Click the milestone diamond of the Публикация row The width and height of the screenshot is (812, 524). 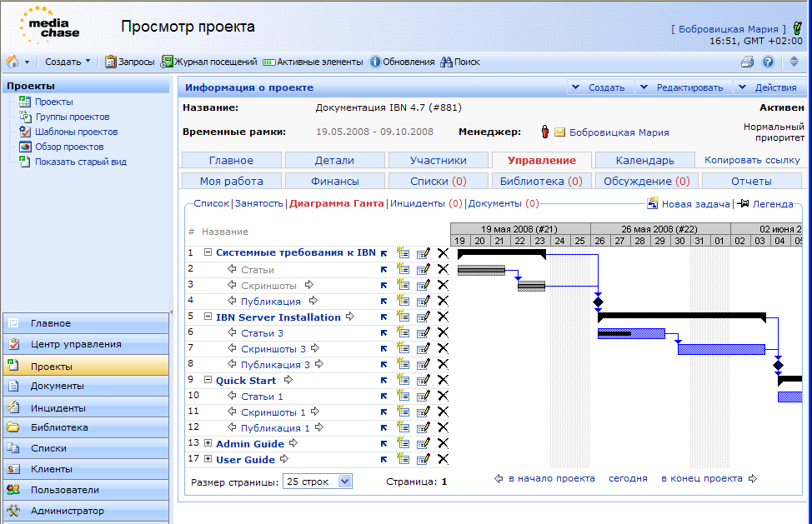tap(598, 302)
